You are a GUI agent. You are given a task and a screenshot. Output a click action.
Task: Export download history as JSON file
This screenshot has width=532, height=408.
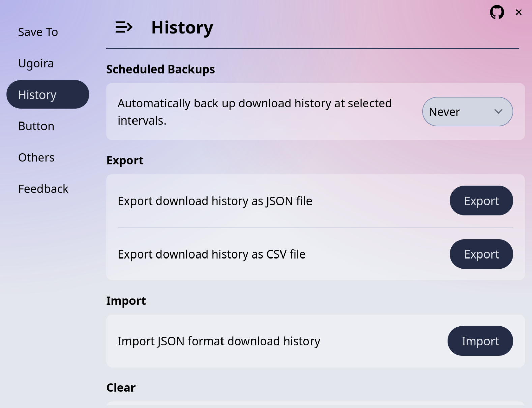point(481,201)
